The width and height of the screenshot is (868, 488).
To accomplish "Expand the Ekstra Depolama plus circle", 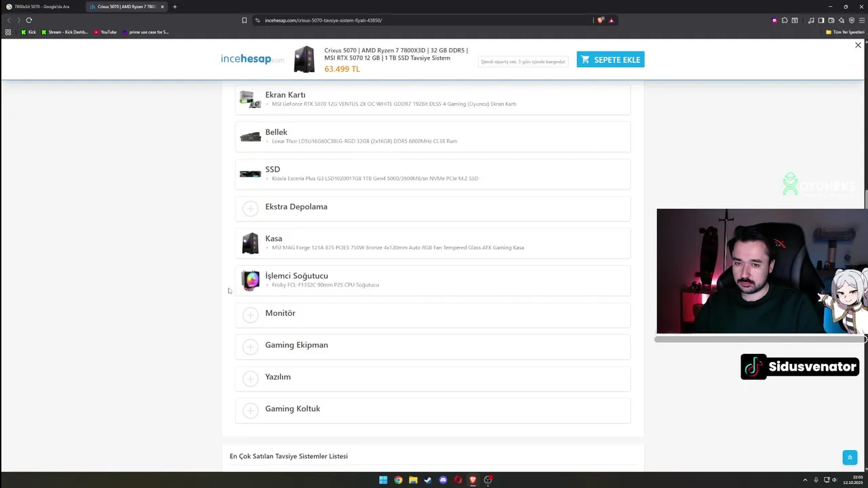I will point(250,208).
